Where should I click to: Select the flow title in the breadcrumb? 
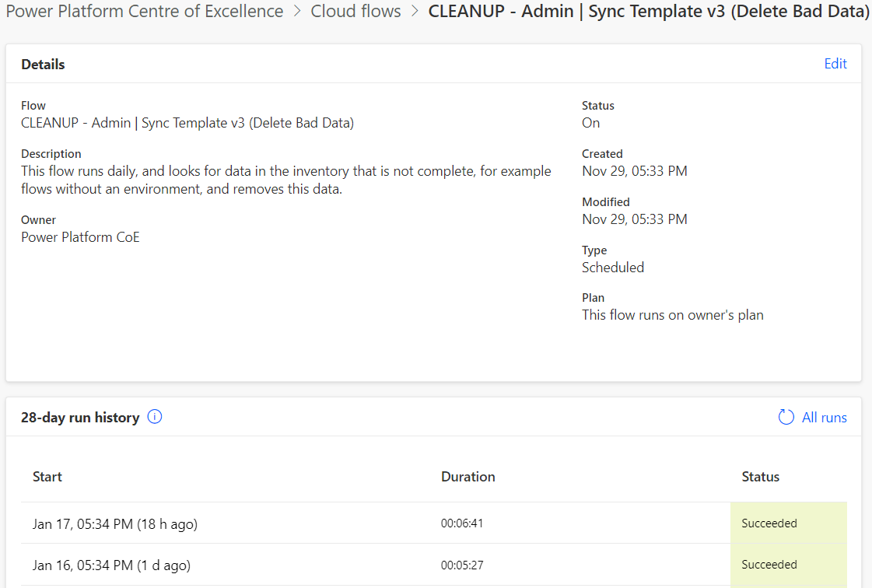[648, 11]
